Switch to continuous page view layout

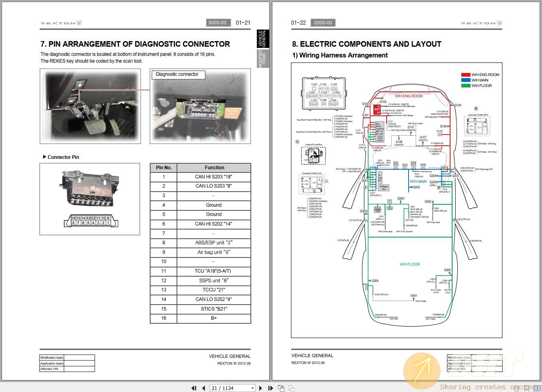point(527,388)
